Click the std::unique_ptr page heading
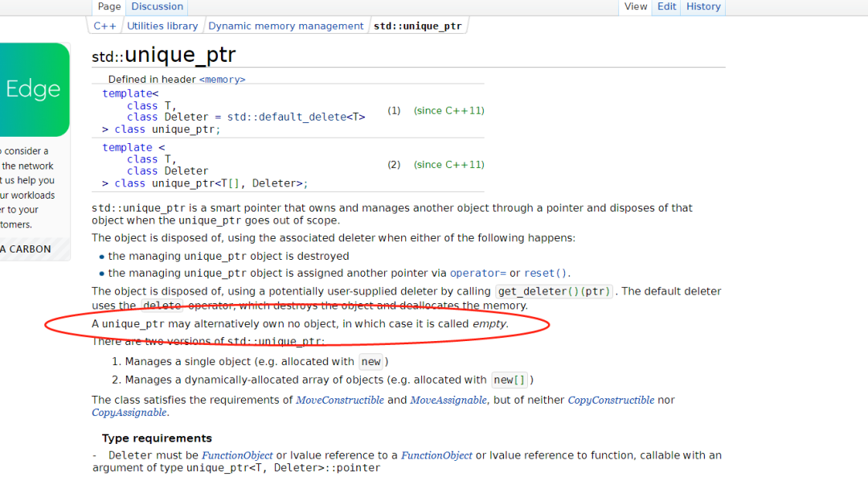Viewport: 868px width, 481px height. click(164, 55)
